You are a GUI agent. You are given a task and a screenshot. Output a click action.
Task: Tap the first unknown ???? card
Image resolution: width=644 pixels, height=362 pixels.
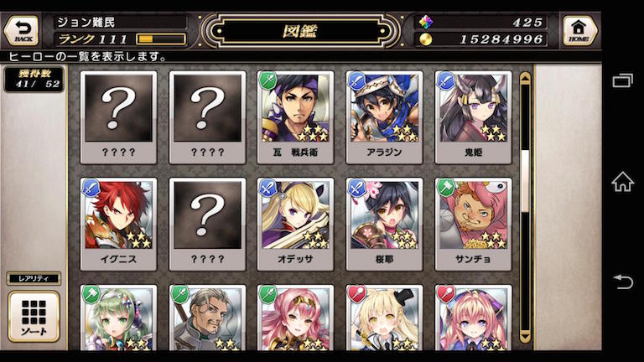click(x=118, y=117)
